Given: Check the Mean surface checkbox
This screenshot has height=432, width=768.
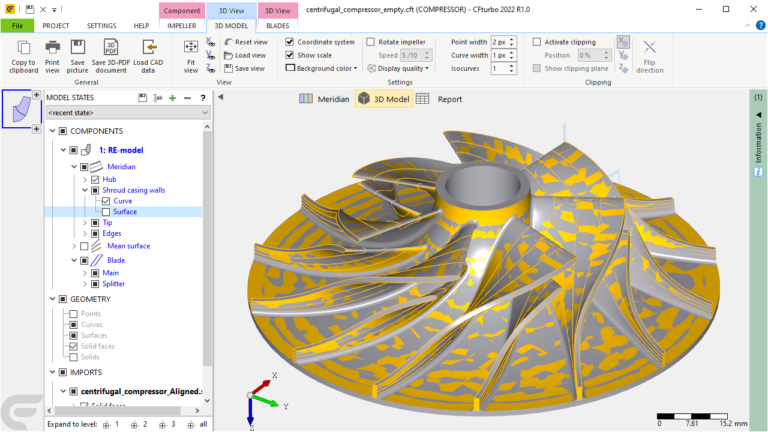Looking at the screenshot, I should (84, 246).
